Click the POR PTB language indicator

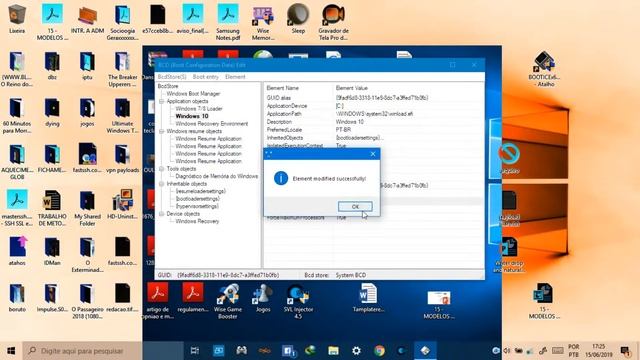point(573,351)
